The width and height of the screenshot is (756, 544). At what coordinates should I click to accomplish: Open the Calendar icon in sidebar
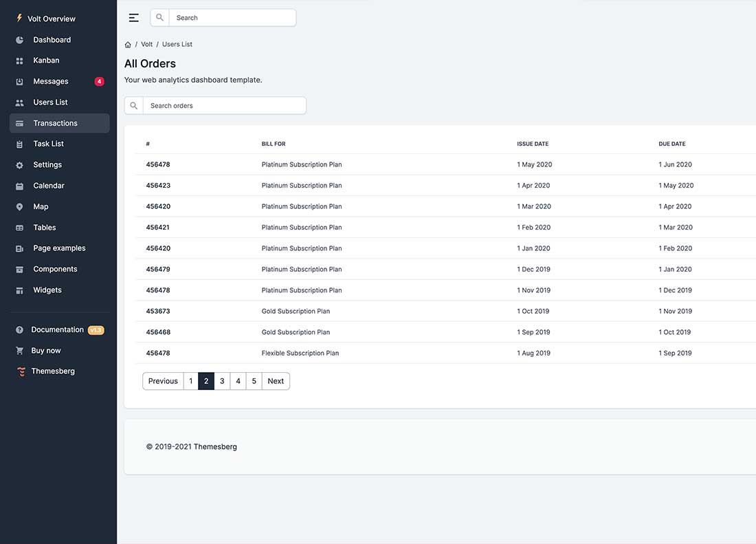point(19,185)
